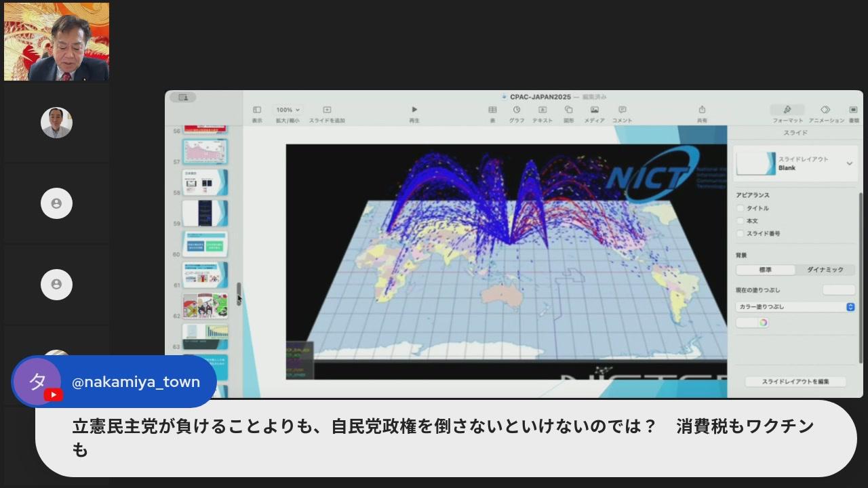Click the @nakamiya_town username label
868x488 pixels.
pyautogui.click(x=136, y=382)
